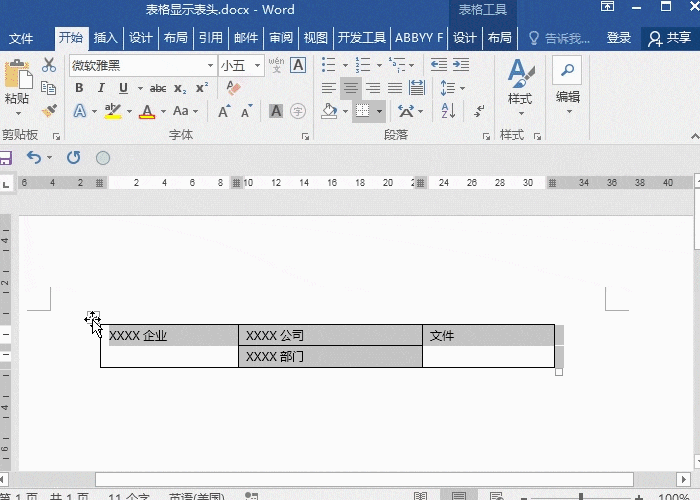Open the 编辑 (Editing) button
The width and height of the screenshot is (700, 500).
[x=567, y=85]
